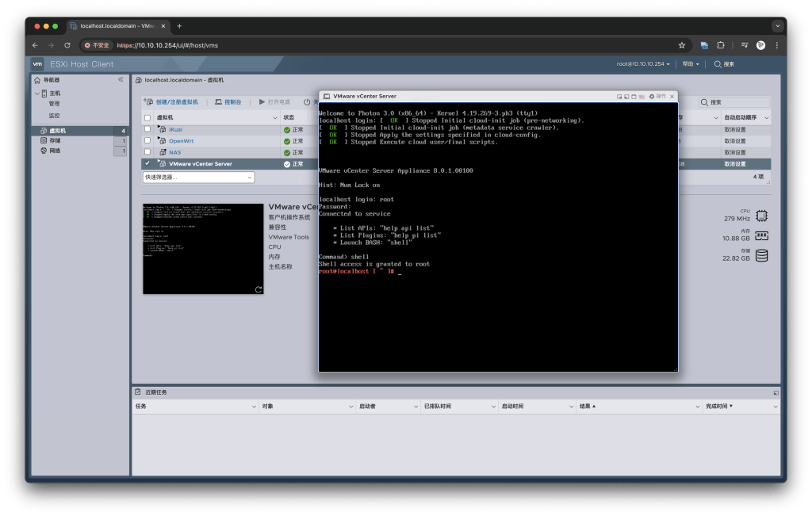Uncheck the VMware vCenter Server row checkbox
Image resolution: width=812 pixels, height=516 pixels.
[147, 163]
